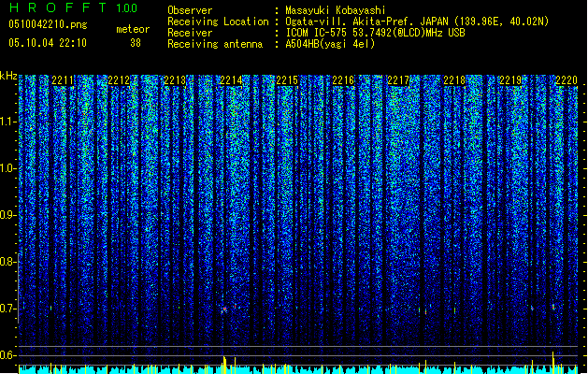Click the 1.1 frequency axis label
This screenshot has height=374, width=588.
pos(7,122)
